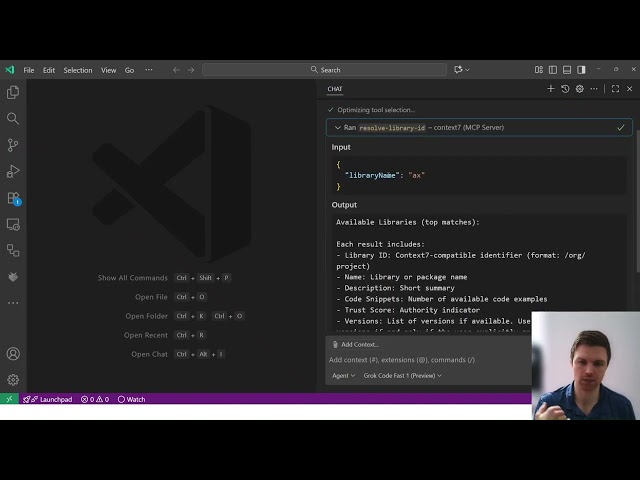Open the Explorer view in activity bar
This screenshot has width=640, height=480.
[13, 92]
